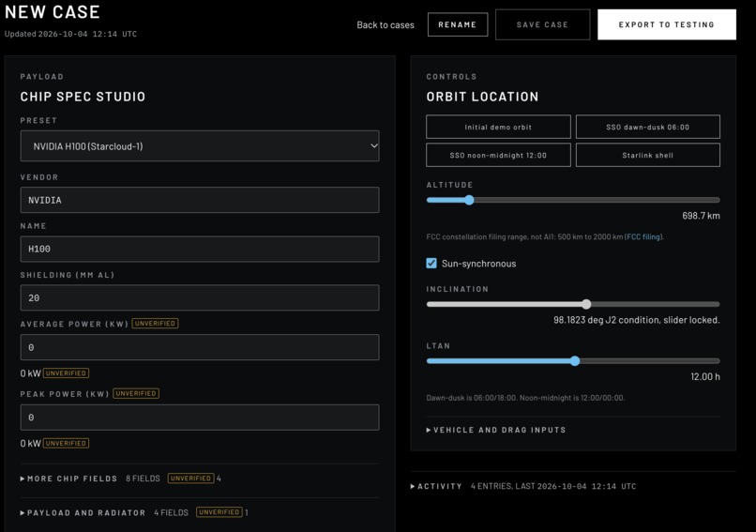Select SSO noon-midnight 12:00 preset
The width and height of the screenshot is (756, 532).
tap(498, 155)
